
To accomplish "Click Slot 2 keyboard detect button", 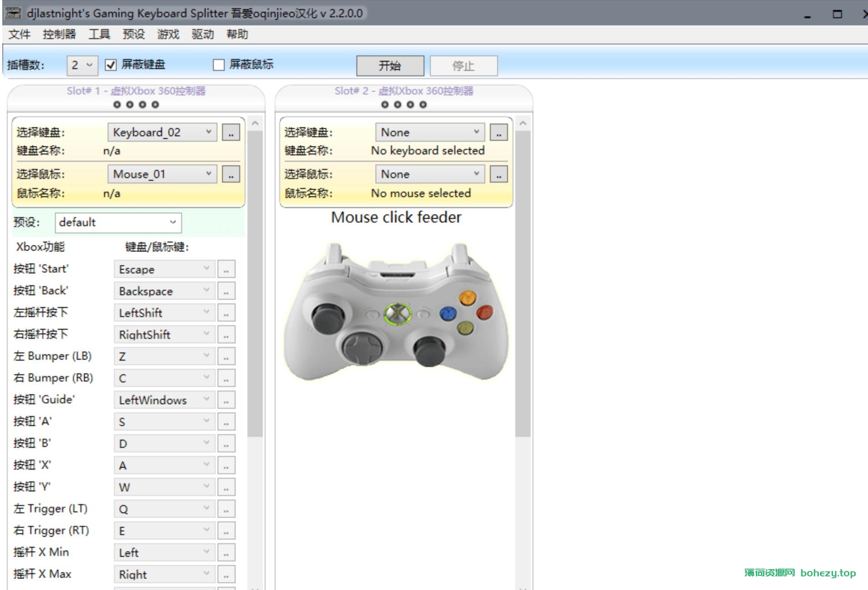I will [x=499, y=132].
